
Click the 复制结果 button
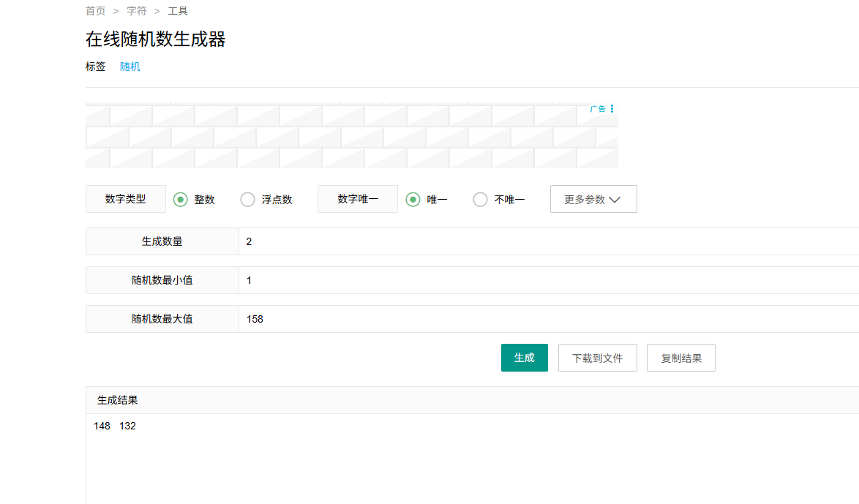tap(680, 358)
